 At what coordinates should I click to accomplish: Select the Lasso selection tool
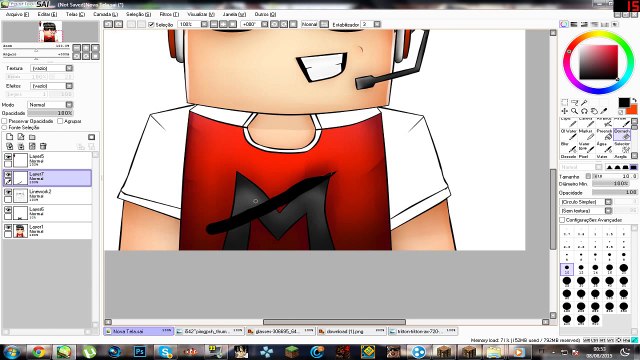click(575, 102)
